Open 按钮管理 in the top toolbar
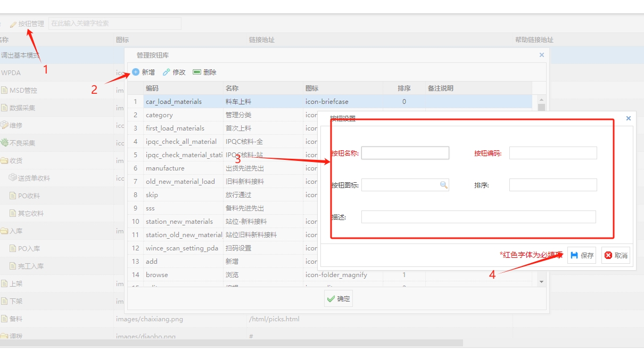 [27, 23]
